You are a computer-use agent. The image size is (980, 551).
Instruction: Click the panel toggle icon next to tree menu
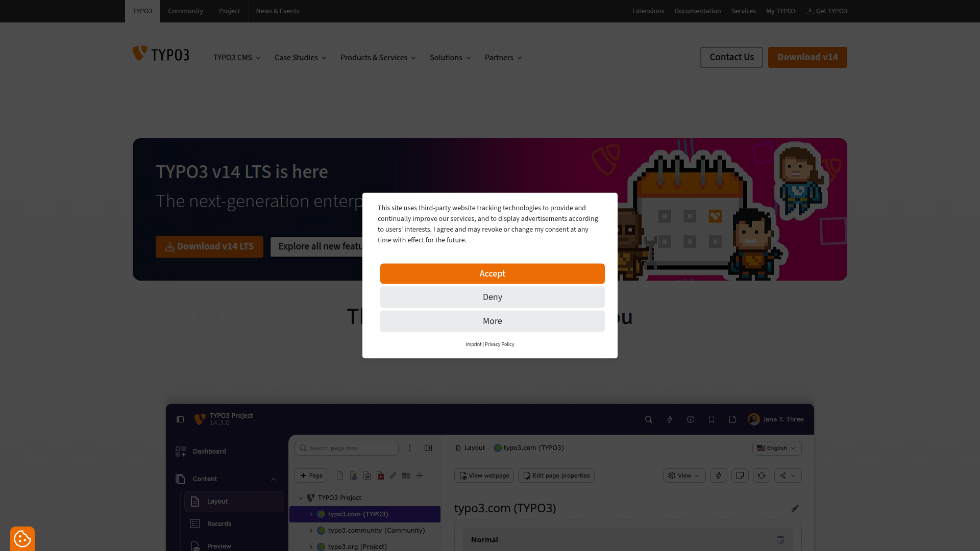tap(428, 448)
